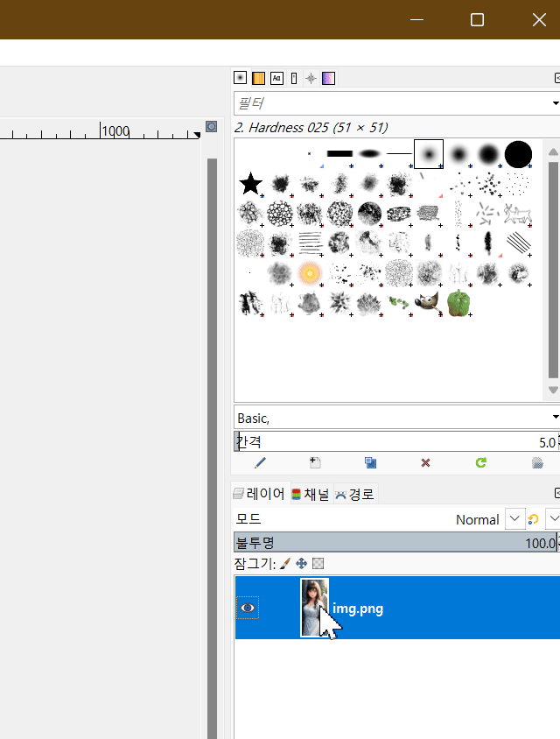Open the Normal layer mode dropdown
Screen dimensions: 560x739
pyautogui.click(x=514, y=519)
